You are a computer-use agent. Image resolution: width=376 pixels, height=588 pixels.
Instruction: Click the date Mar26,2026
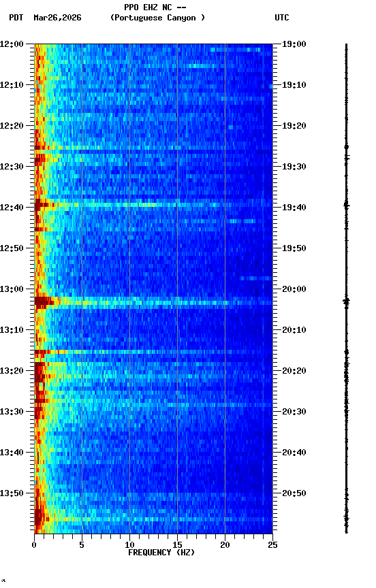pyautogui.click(x=57, y=18)
